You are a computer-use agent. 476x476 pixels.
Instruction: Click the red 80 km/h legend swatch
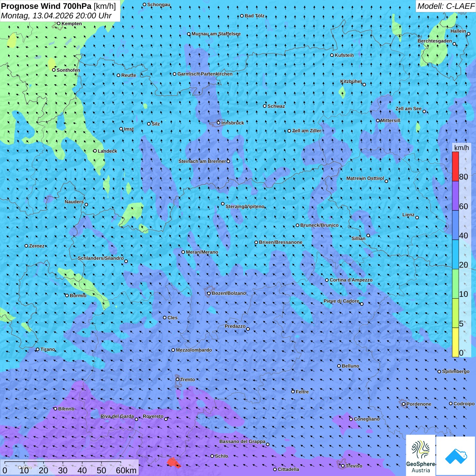pyautogui.click(x=455, y=167)
